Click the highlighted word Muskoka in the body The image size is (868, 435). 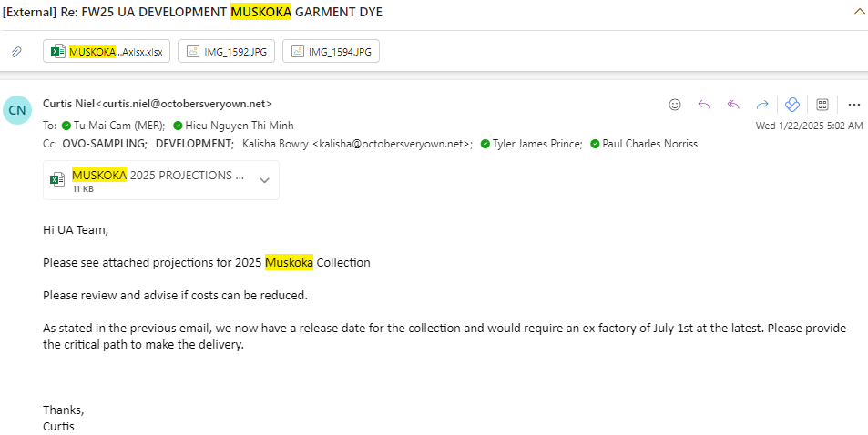289,262
